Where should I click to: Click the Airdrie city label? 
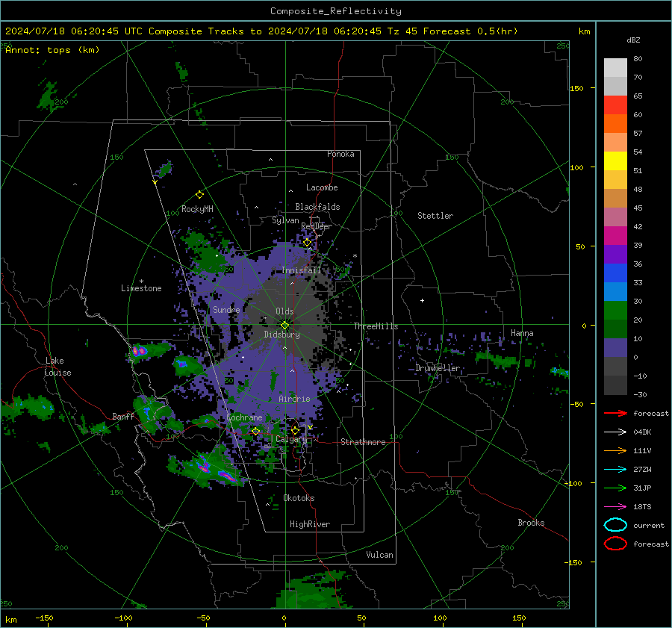coord(294,399)
